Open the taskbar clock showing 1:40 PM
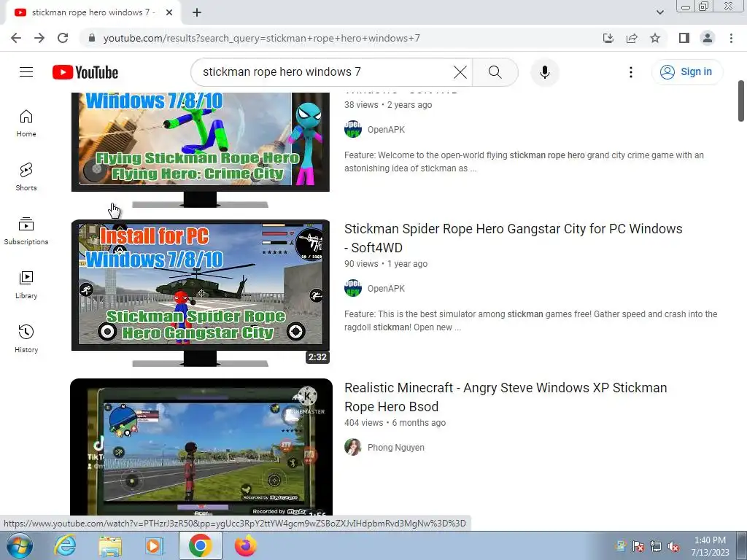 point(710,546)
